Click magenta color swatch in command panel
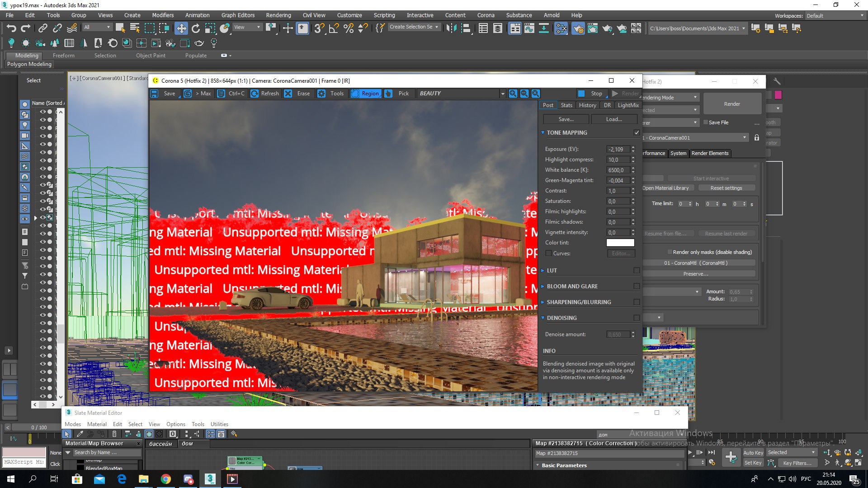868x488 pixels. point(778,95)
